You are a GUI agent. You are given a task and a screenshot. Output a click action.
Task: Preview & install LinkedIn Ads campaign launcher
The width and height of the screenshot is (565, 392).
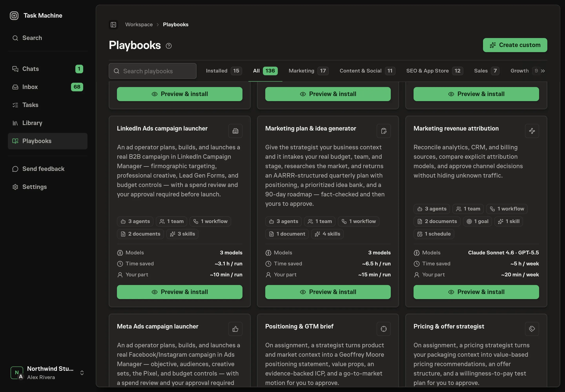point(180,292)
